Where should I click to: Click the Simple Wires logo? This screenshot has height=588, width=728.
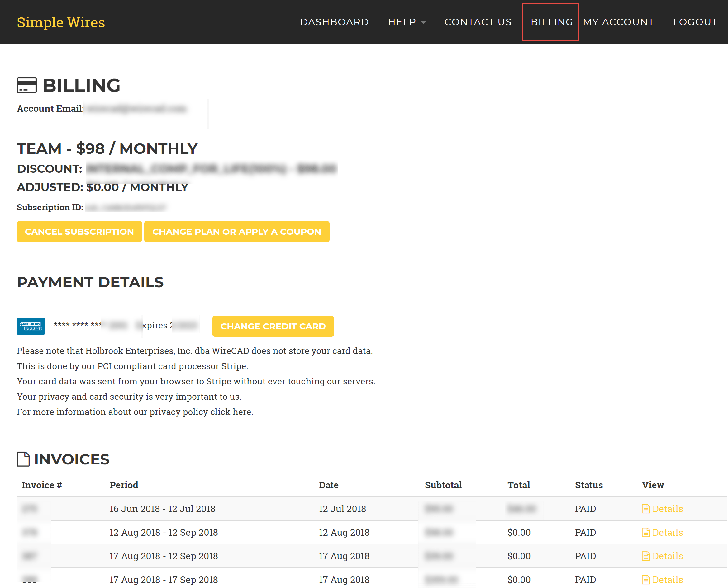tap(61, 22)
